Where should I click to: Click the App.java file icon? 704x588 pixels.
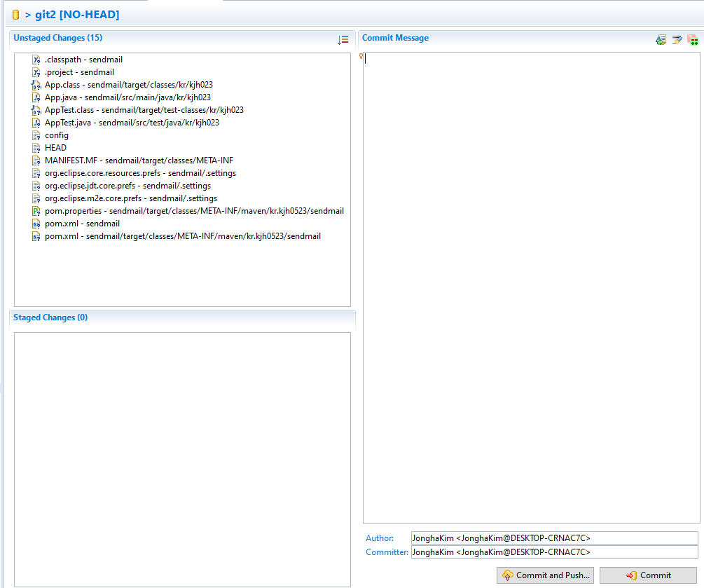tap(36, 97)
